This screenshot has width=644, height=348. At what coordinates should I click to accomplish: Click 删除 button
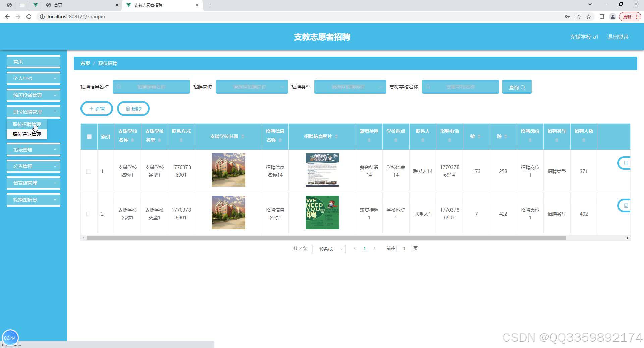(x=133, y=109)
